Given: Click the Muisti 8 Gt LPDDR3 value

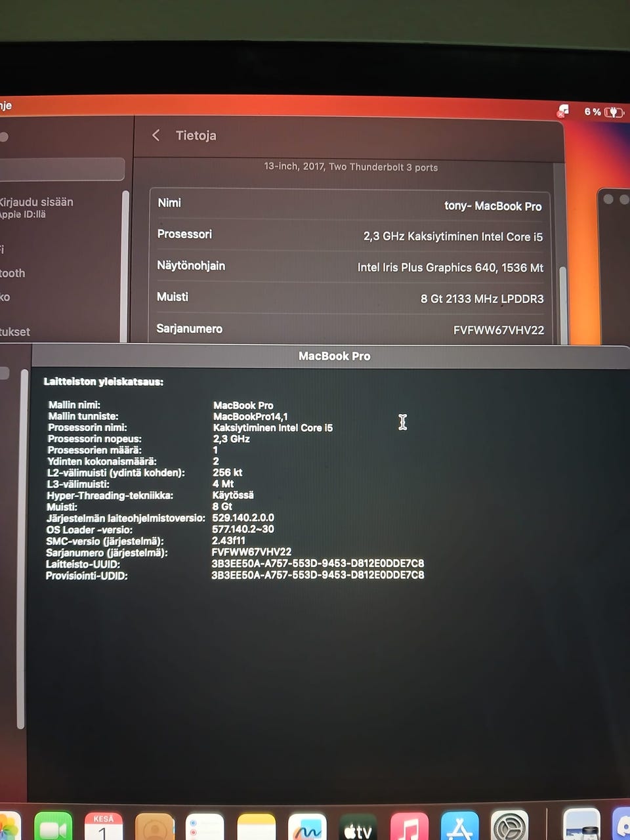Looking at the screenshot, I should [x=482, y=299].
